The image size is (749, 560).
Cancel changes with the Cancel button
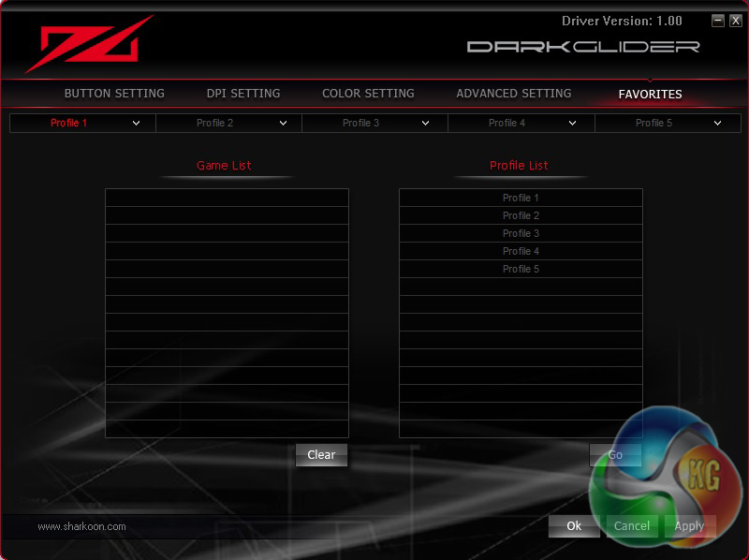(632, 526)
